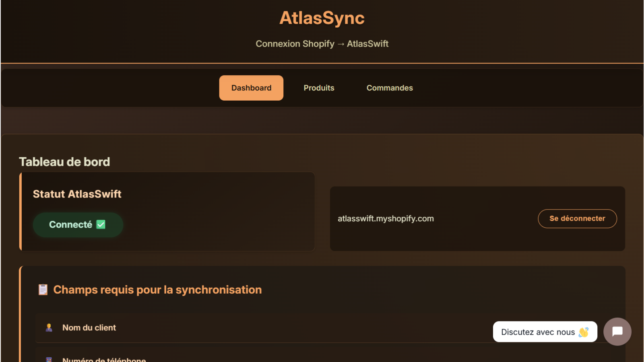Click the person icon next to Nom du client
The width and height of the screenshot is (644, 362).
pos(49,328)
